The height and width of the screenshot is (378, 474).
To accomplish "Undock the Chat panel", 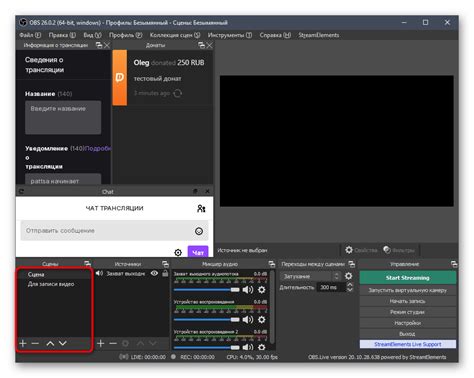I will (x=195, y=191).
